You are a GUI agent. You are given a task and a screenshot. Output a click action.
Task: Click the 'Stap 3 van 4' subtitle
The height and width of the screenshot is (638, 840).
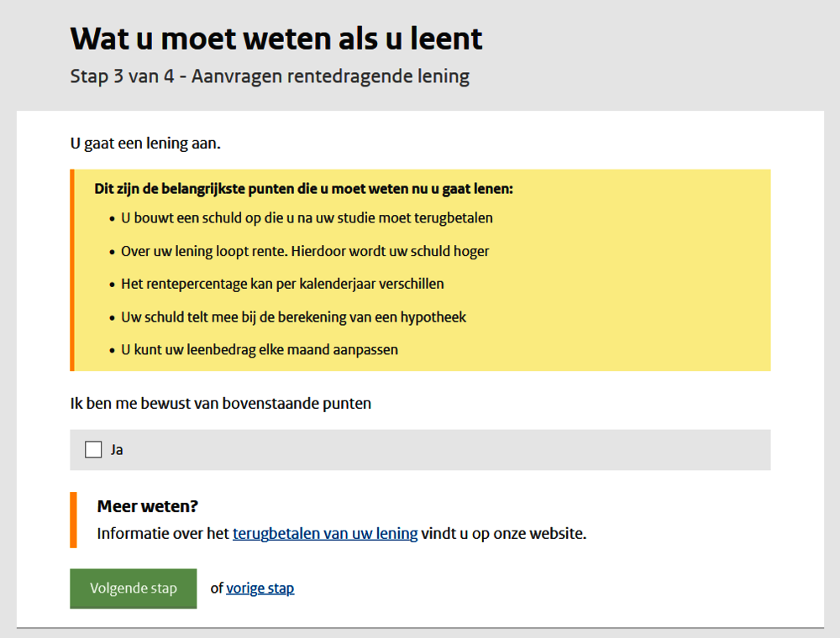269,76
